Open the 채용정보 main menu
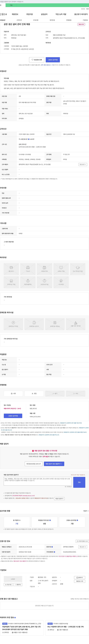 15,14
